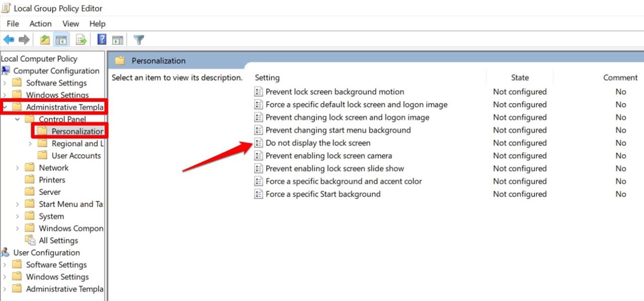Click the Computer Configuration icon in tree

(6, 70)
